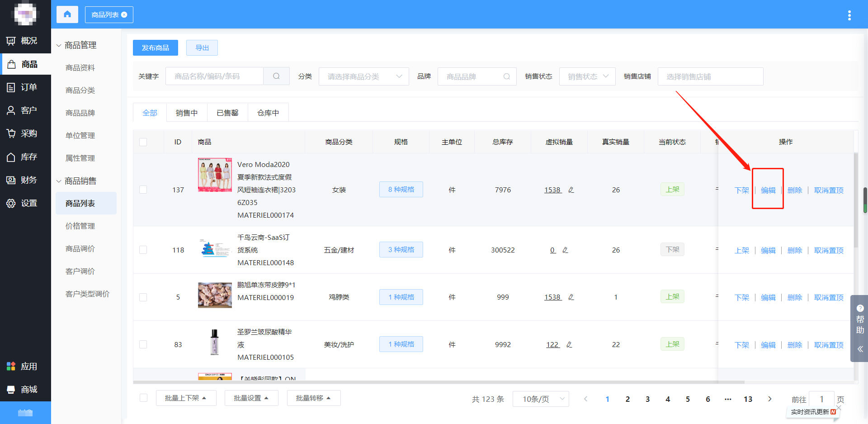
Task: Open the 销售状态 dropdown filter
Action: 587,76
